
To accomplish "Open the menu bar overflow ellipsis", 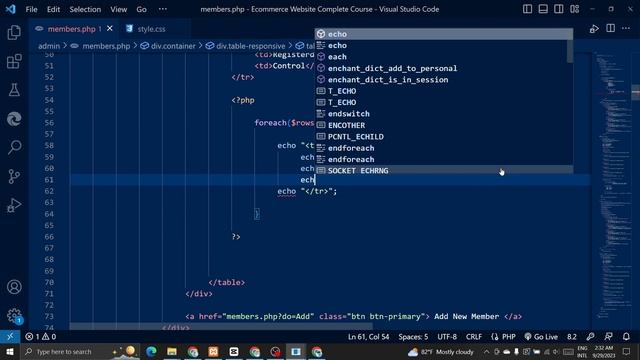I will 162,9.
